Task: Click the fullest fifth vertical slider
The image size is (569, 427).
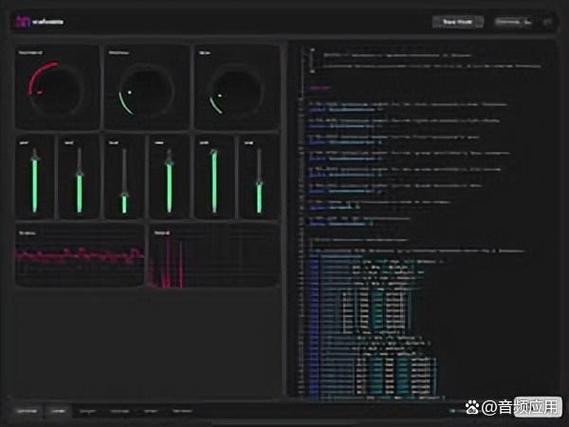Action: tap(214, 180)
